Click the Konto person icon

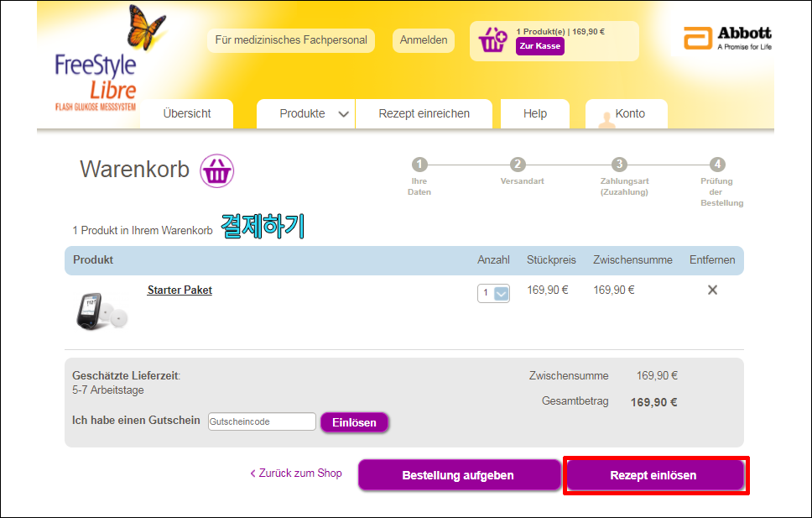(x=606, y=119)
